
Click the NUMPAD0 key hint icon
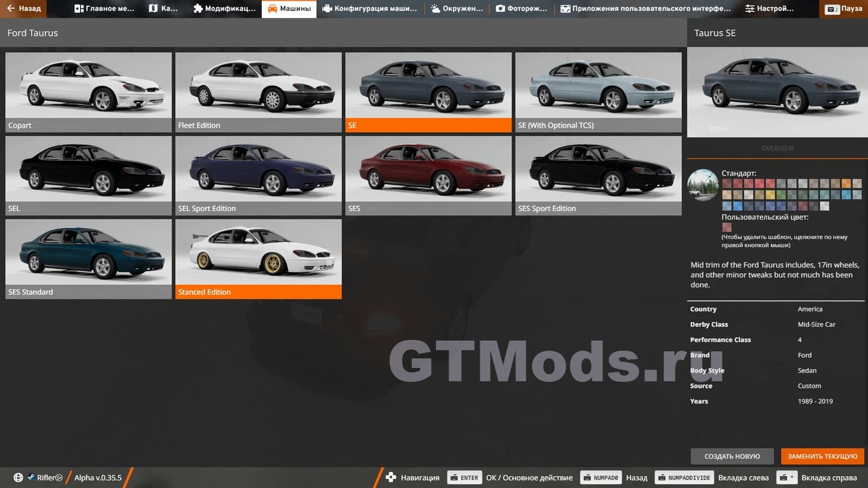pyautogui.click(x=600, y=478)
